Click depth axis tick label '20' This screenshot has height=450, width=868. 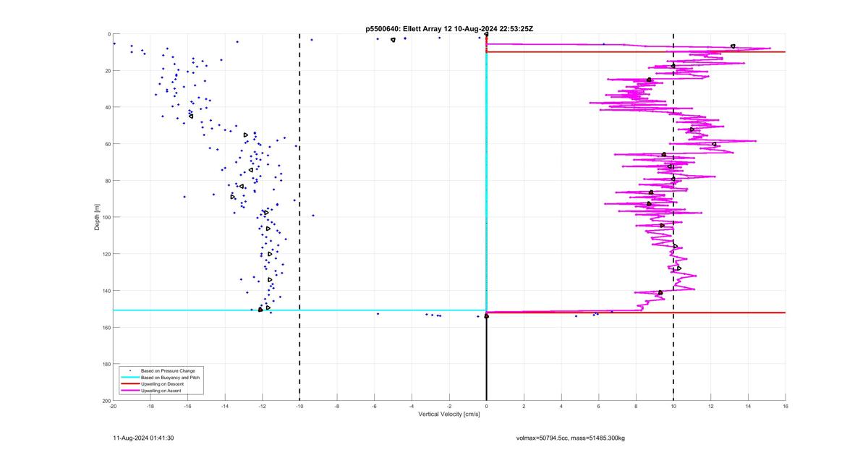click(107, 71)
